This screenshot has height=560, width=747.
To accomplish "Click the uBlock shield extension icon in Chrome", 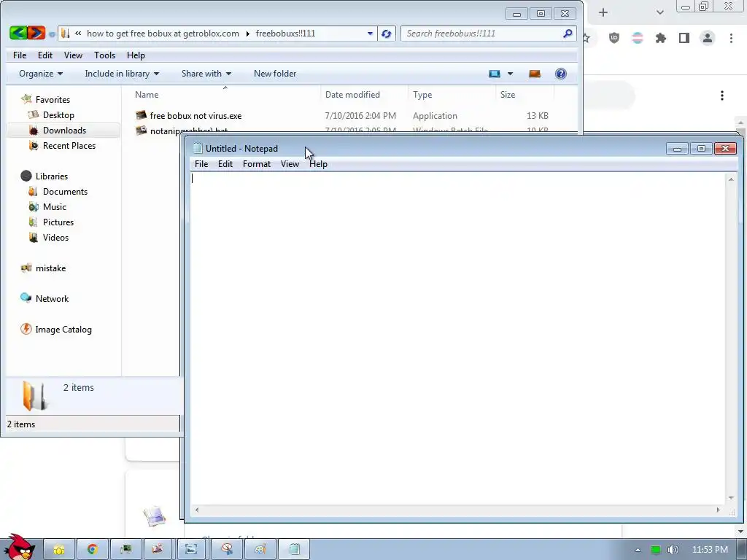I will [614, 38].
